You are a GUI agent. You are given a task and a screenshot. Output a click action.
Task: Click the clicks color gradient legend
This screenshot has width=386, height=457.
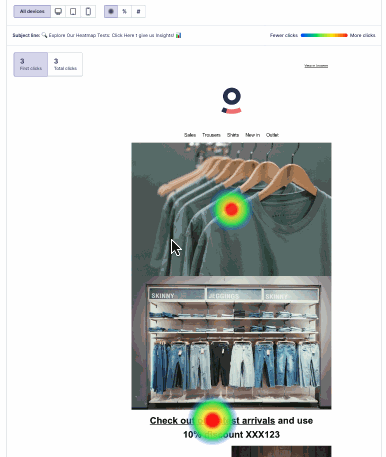click(x=324, y=35)
